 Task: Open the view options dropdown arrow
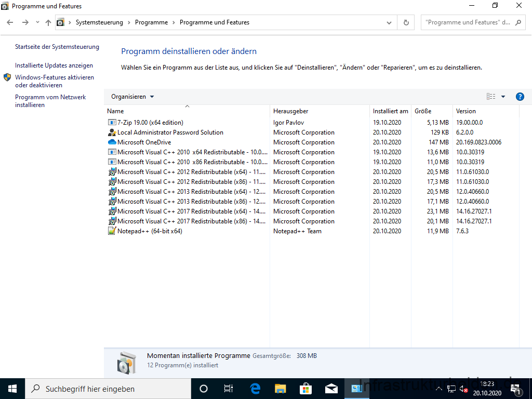503,97
